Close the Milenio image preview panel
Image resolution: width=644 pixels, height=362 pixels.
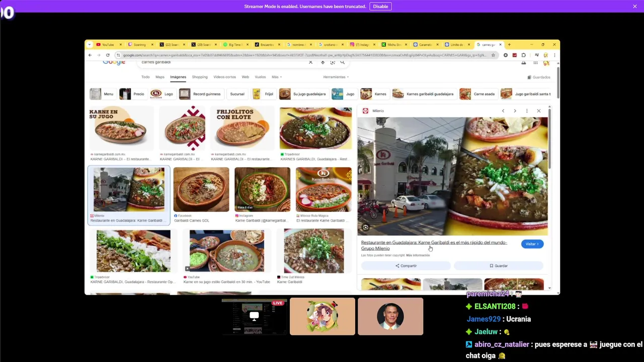539,111
